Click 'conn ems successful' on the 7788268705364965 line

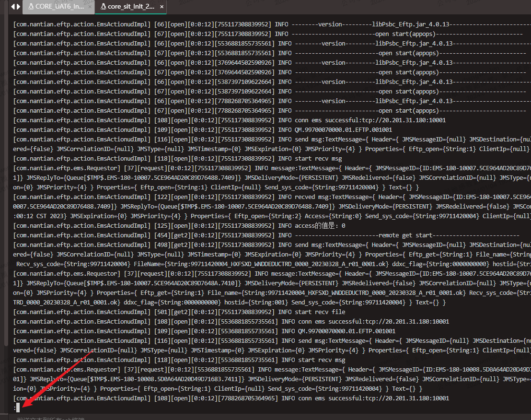click(x=330, y=398)
